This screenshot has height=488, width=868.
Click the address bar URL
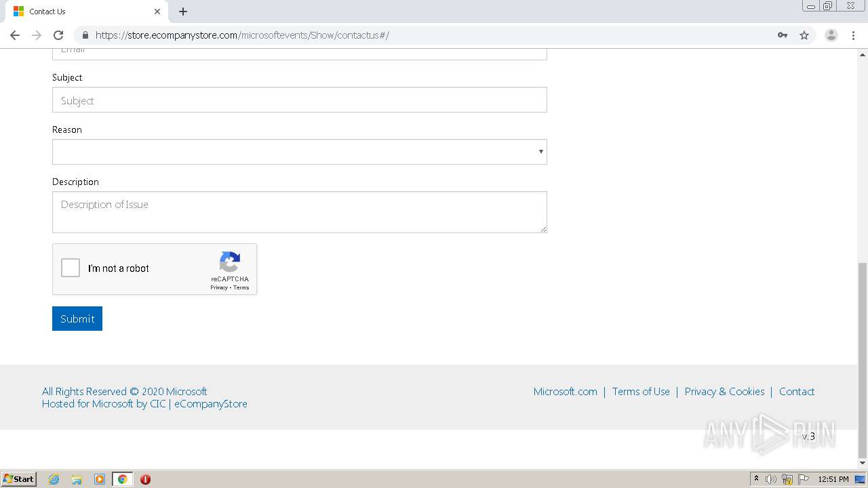click(x=242, y=35)
